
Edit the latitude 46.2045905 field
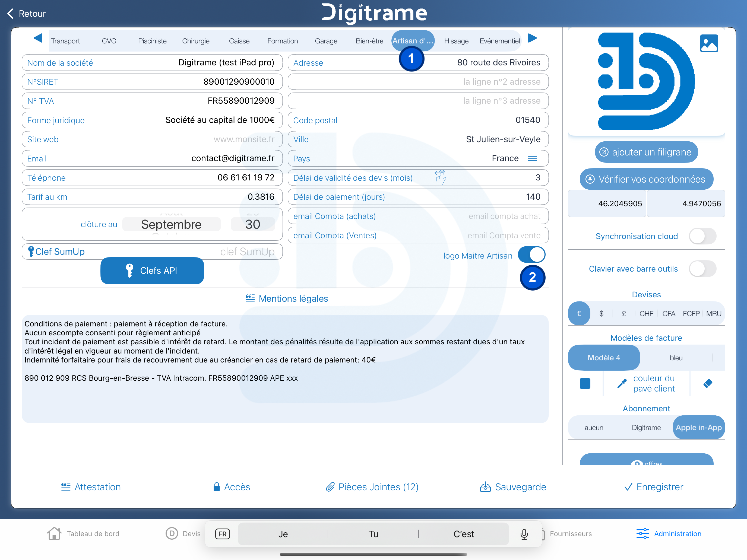[607, 203]
